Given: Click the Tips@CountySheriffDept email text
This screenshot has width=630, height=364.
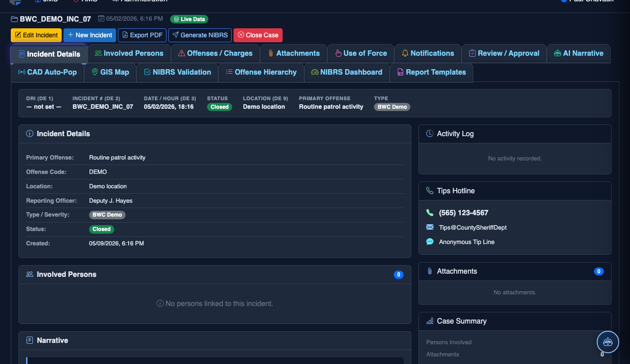Looking at the screenshot, I should 473,227.
